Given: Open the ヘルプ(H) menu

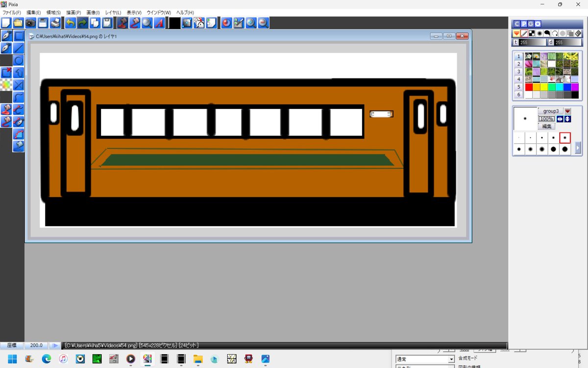Looking at the screenshot, I should (185, 12).
